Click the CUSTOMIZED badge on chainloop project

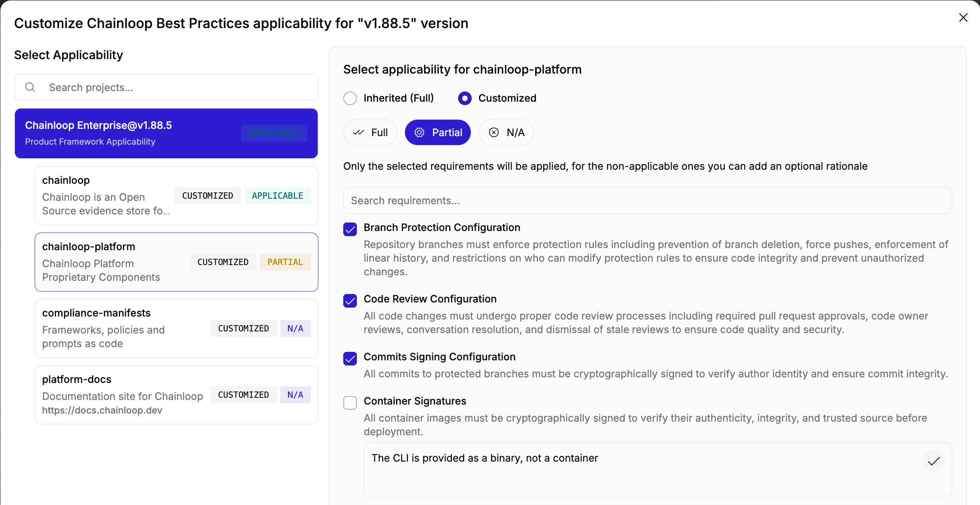point(208,196)
